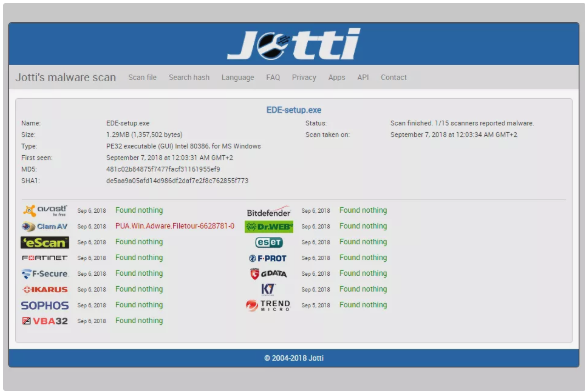Click the EDE-setup.exe title link
The height and width of the screenshot is (392, 585).
[x=294, y=110]
